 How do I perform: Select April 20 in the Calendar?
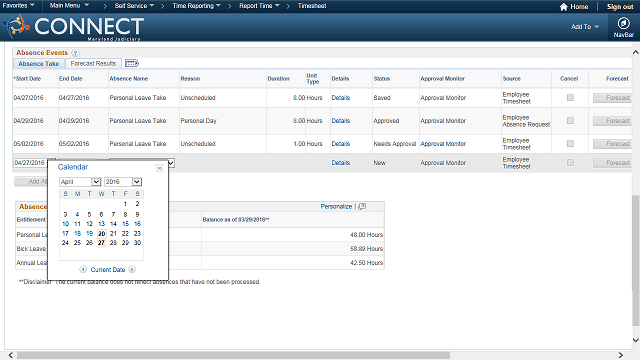tap(102, 233)
